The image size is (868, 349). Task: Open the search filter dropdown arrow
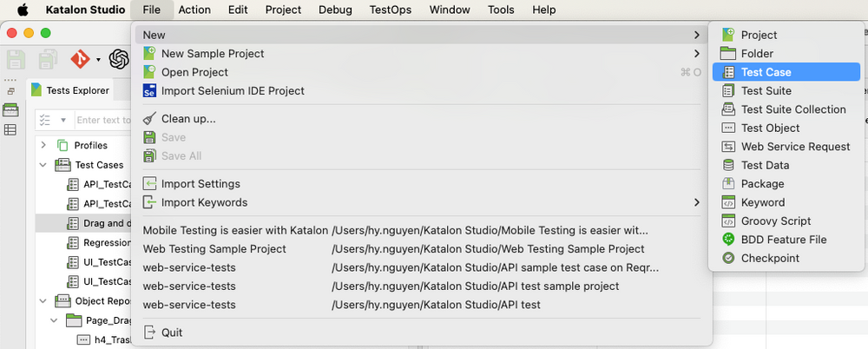63,120
